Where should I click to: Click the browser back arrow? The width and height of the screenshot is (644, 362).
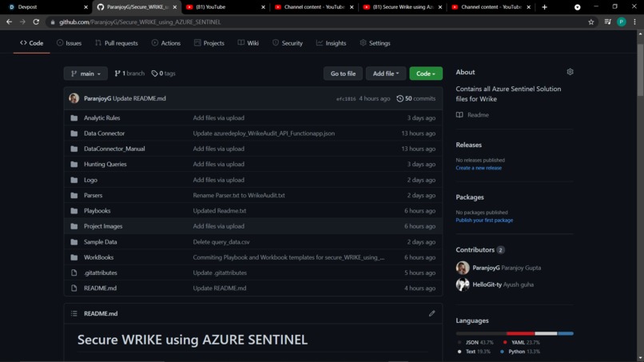(9, 22)
